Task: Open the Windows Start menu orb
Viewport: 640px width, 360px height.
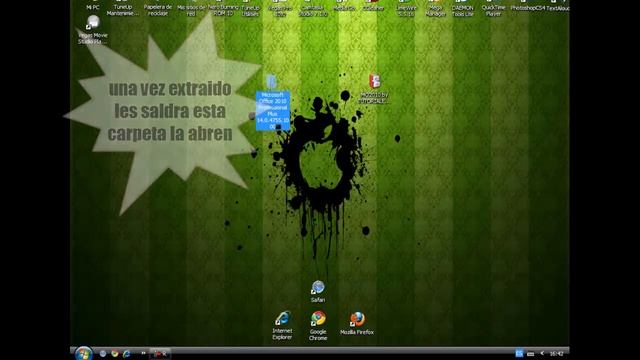Action: [83, 353]
